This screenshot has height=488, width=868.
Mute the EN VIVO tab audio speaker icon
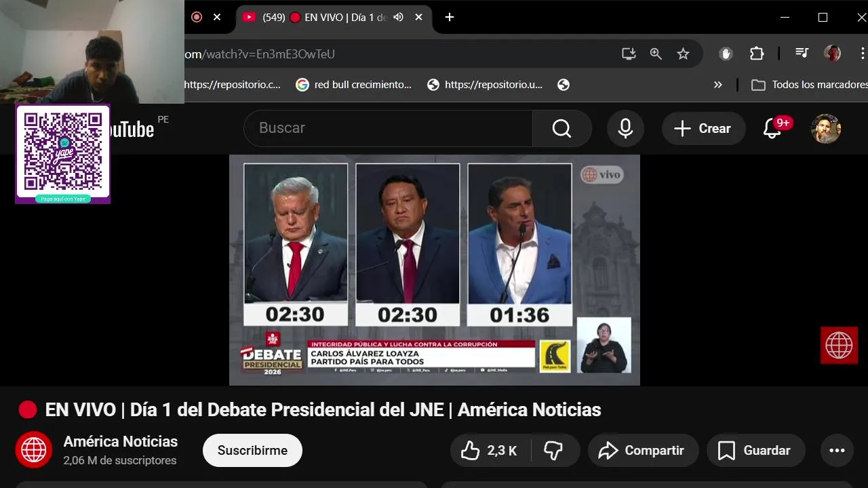[399, 18]
